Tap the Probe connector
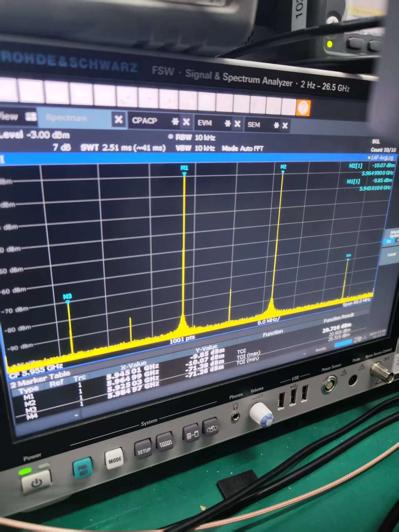This screenshot has height=532, width=399. pyautogui.click(x=352, y=380)
